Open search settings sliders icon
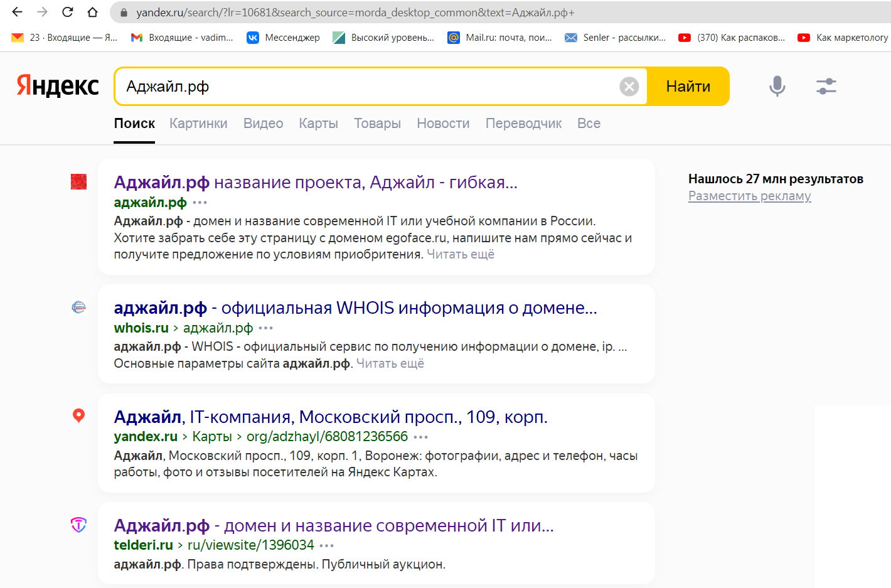The height and width of the screenshot is (588, 891). (x=826, y=86)
